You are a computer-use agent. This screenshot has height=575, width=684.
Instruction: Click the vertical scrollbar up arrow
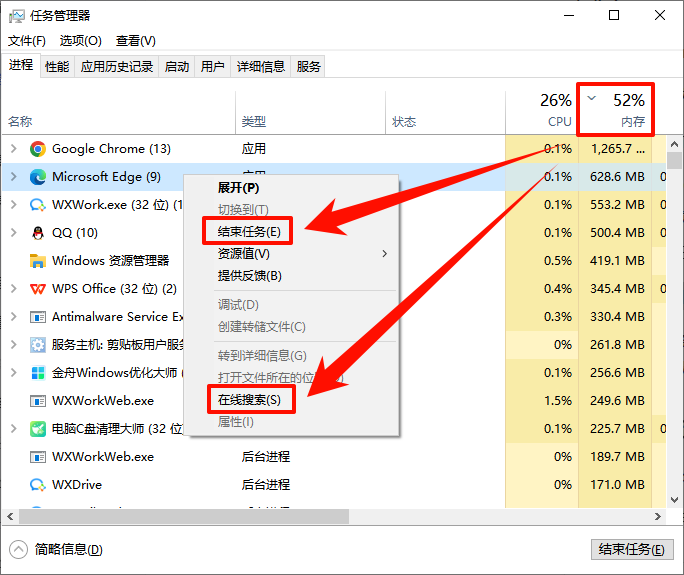point(674,144)
